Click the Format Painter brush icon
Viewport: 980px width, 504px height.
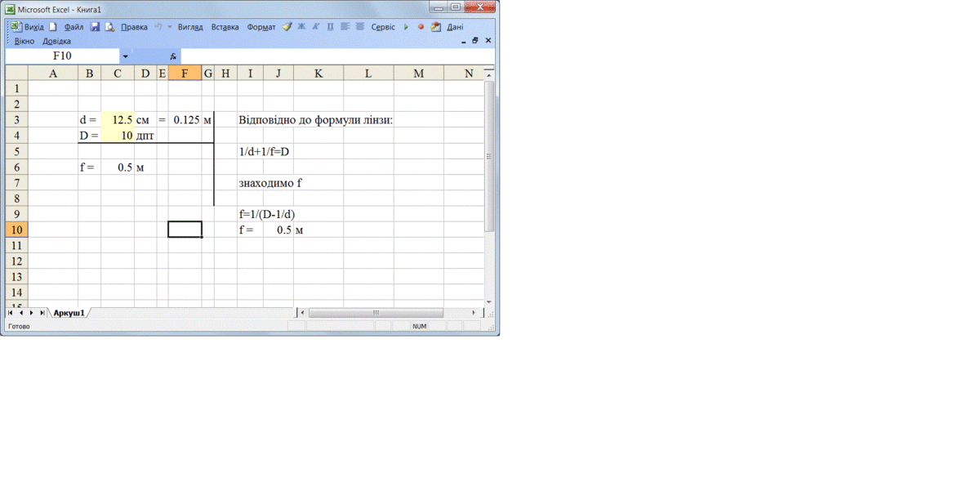coord(287,27)
